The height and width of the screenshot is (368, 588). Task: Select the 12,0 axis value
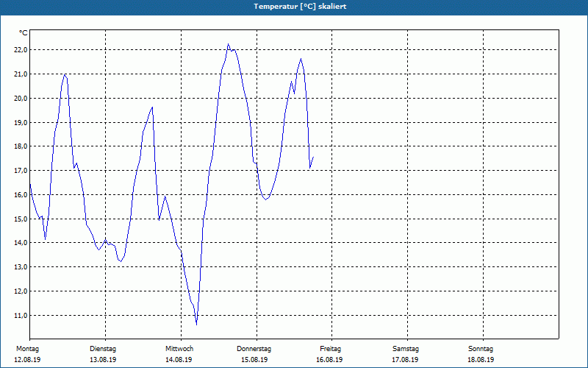(x=21, y=291)
